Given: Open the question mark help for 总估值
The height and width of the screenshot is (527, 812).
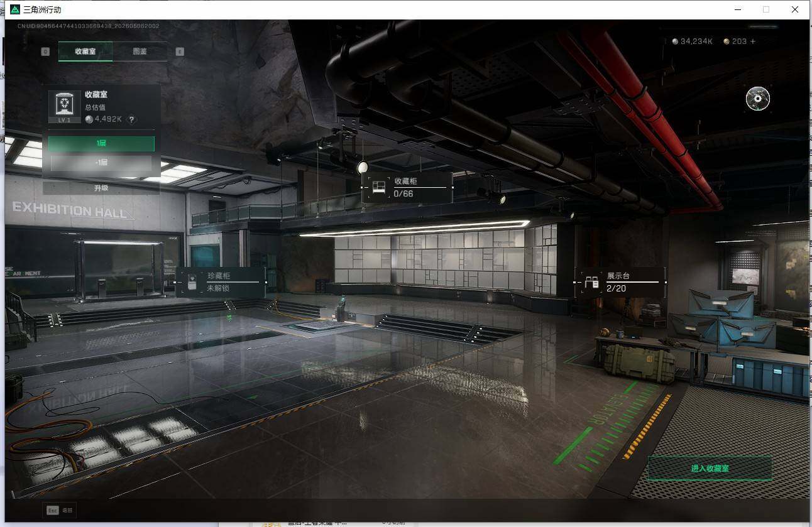Looking at the screenshot, I should coord(132,119).
